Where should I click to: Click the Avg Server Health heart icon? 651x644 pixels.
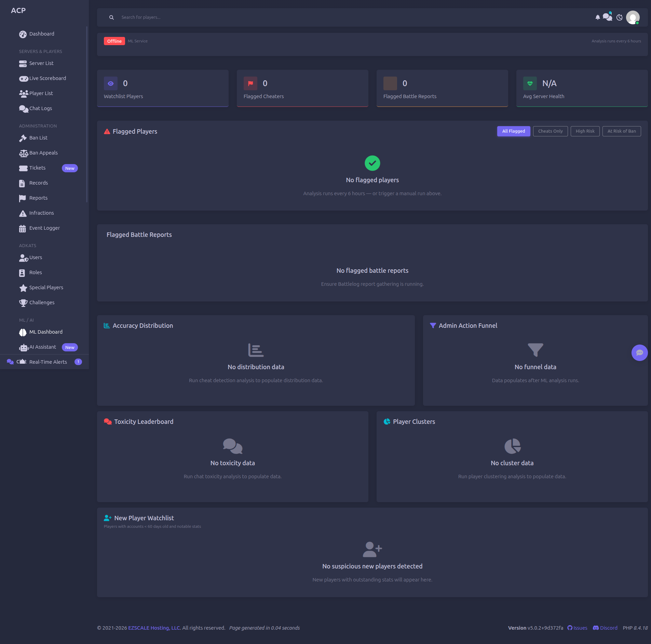pyautogui.click(x=530, y=83)
